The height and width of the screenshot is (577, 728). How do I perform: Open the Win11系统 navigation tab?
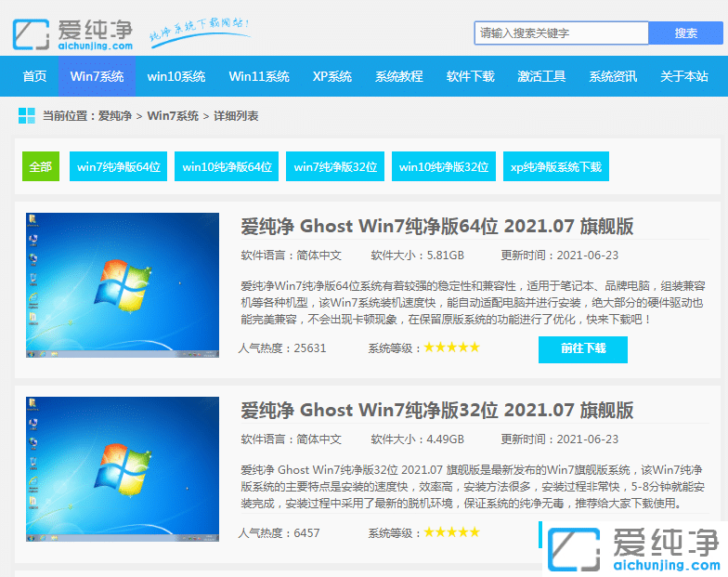click(x=259, y=76)
